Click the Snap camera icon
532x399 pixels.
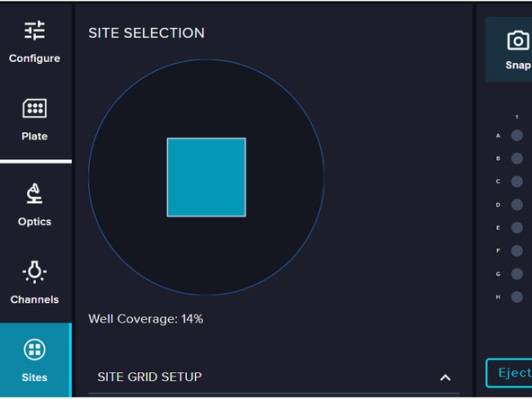pyautogui.click(x=518, y=40)
